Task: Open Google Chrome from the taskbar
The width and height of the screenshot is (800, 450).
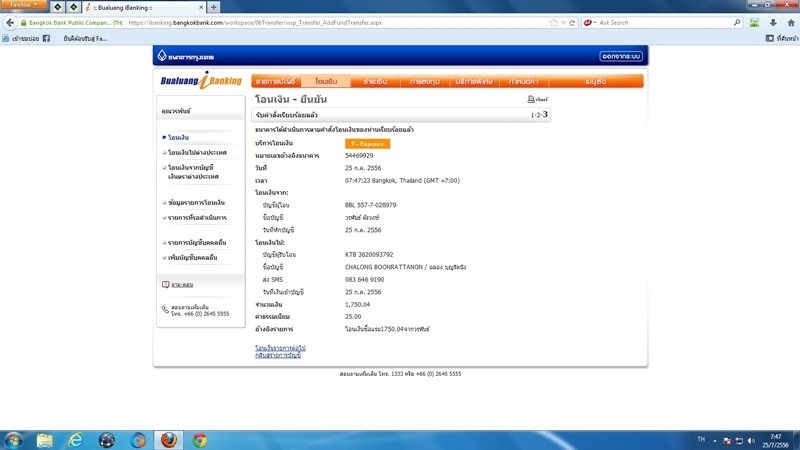Action: coord(199,440)
